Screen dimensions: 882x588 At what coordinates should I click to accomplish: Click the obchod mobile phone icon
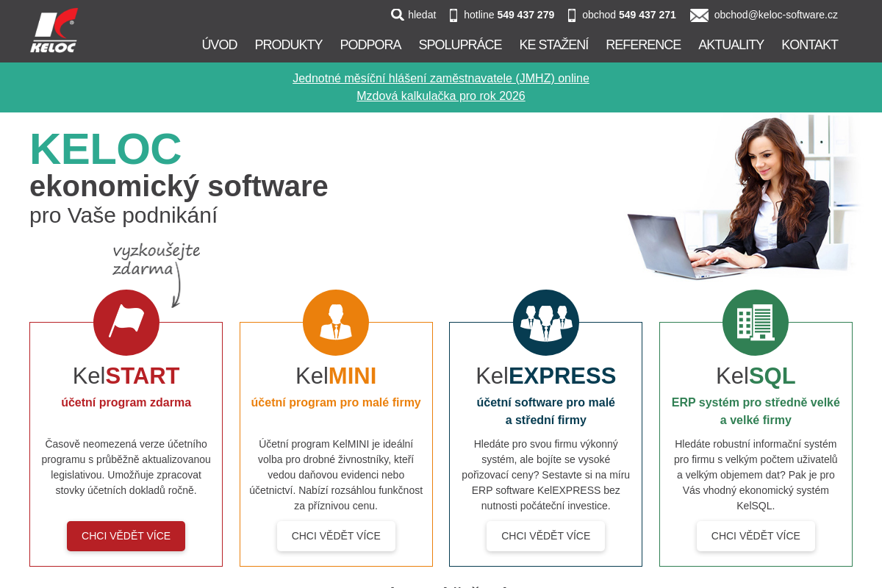(572, 14)
